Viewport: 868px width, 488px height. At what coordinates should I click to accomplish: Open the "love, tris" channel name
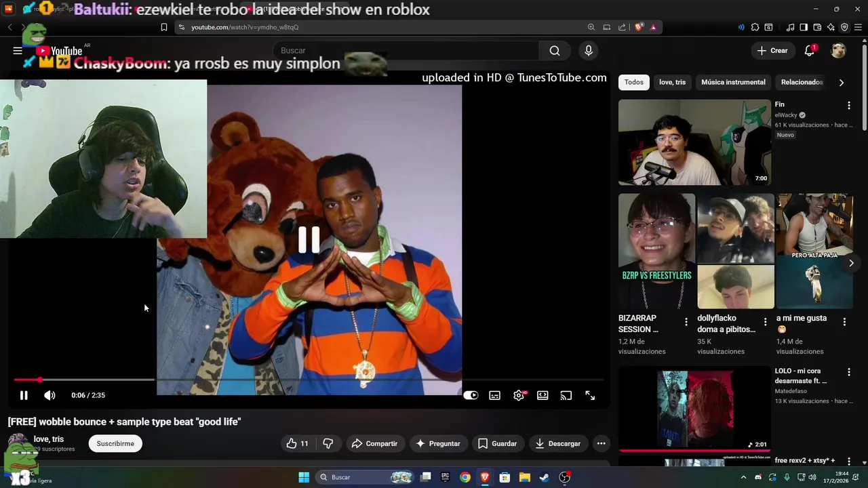click(x=49, y=439)
